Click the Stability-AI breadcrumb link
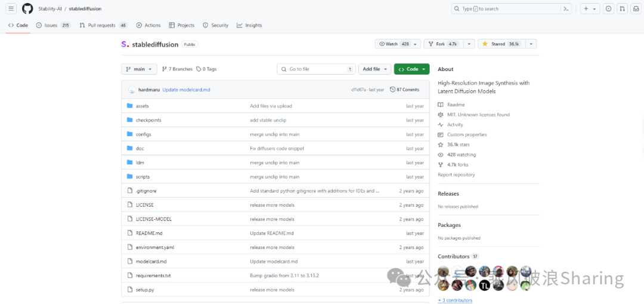The image size is (644, 304). click(x=49, y=8)
